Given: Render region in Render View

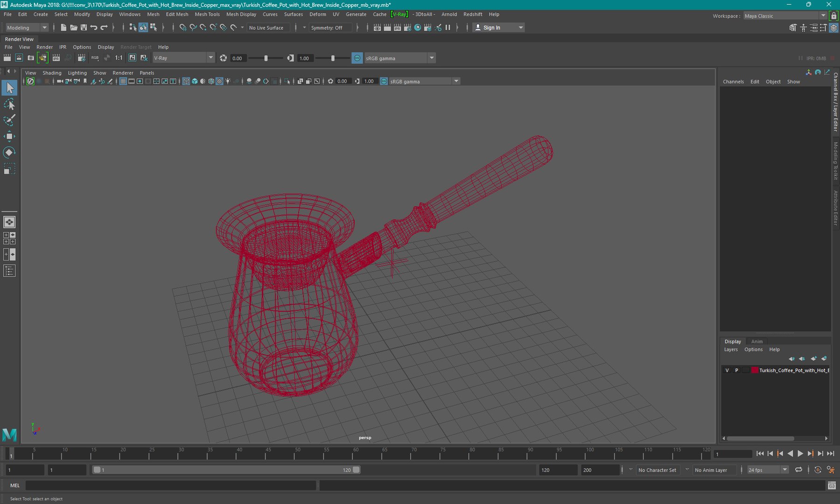Looking at the screenshot, I should tap(19, 58).
